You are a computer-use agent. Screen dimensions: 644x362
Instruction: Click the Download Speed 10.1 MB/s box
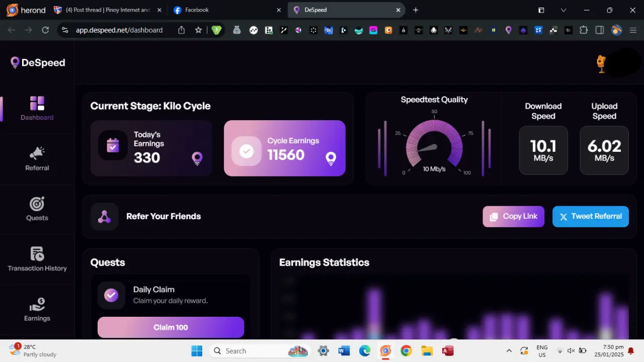pos(543,150)
